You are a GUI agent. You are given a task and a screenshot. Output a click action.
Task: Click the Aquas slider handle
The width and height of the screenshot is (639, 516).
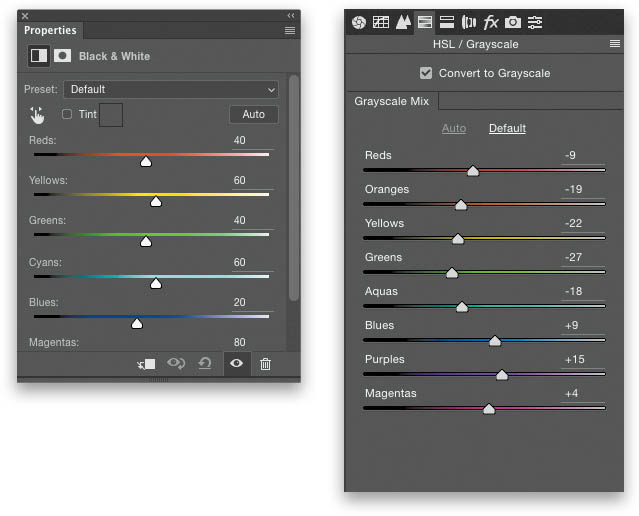tap(462, 307)
